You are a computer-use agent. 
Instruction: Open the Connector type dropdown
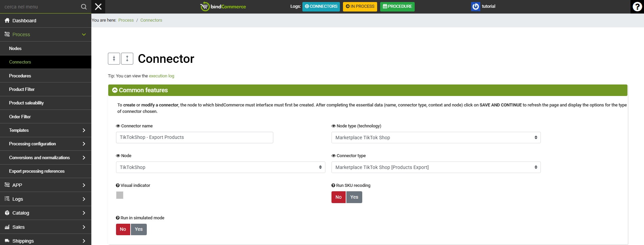436,167
